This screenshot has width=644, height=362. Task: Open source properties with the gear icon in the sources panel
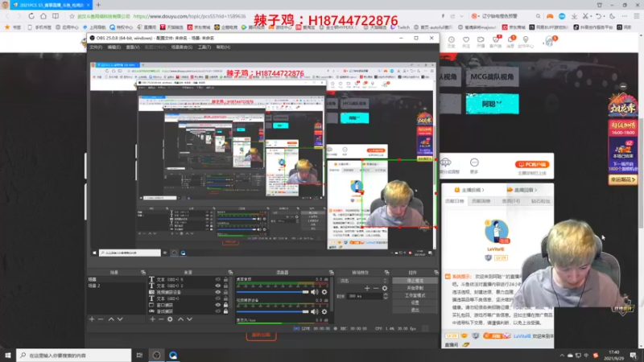pyautogui.click(x=170, y=319)
